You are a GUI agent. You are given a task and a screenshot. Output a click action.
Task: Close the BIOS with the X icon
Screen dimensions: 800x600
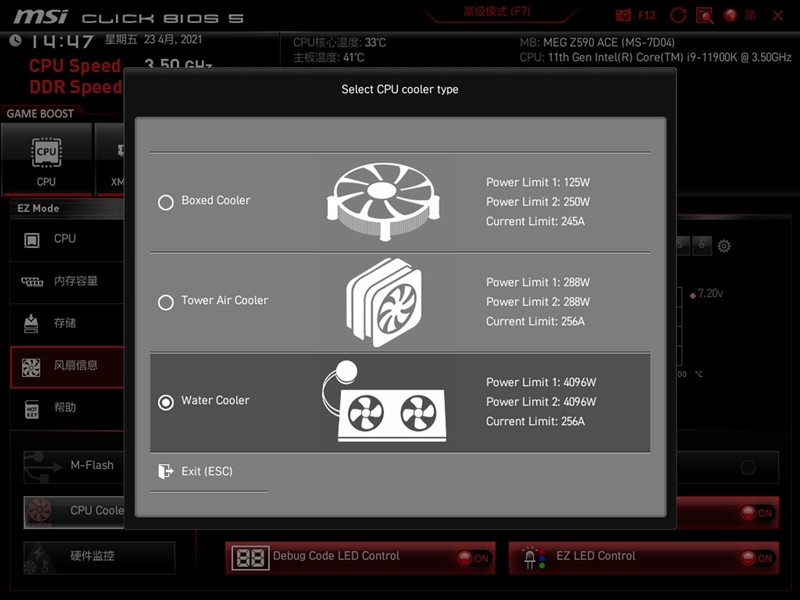point(778,15)
